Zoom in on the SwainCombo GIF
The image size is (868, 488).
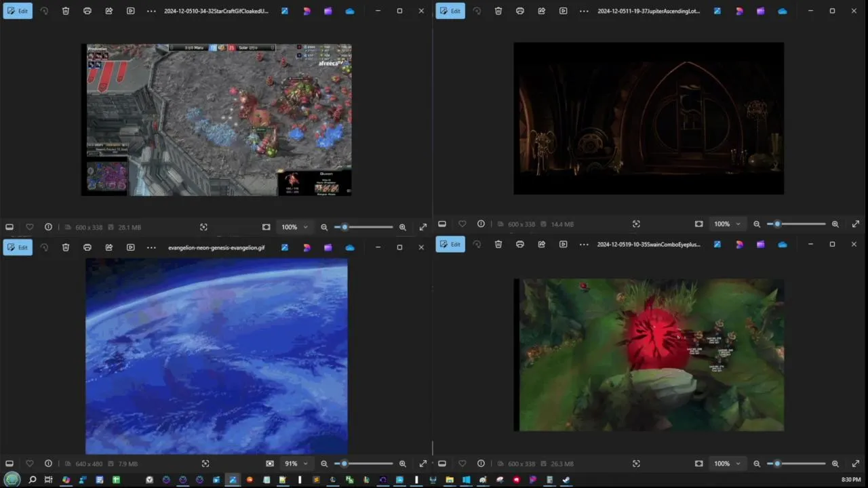click(835, 464)
